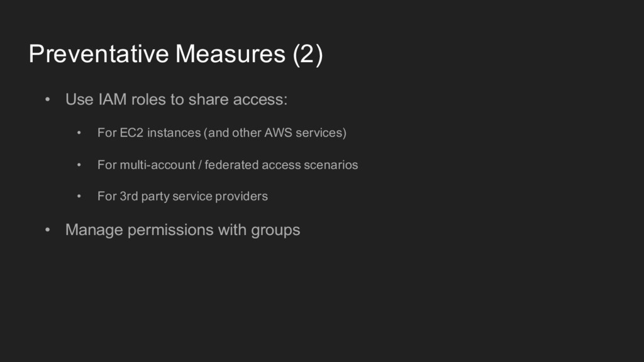This screenshot has height=362, width=644.
Task: Click the small bullet before For EC2 instances
Action: click(x=79, y=133)
